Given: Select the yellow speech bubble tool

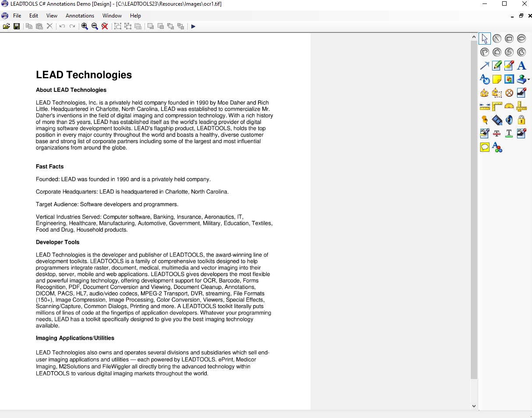Looking at the screenshot, I should pos(485,147).
